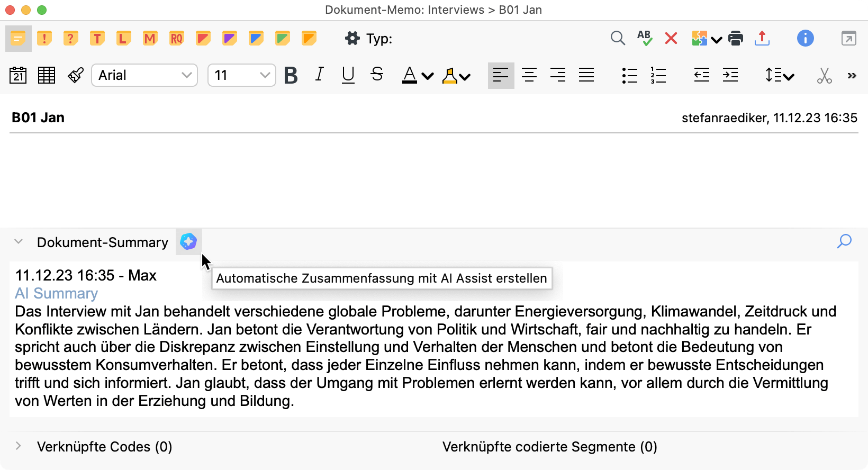Choose the question mark memo type
868x470 pixels.
(70, 39)
